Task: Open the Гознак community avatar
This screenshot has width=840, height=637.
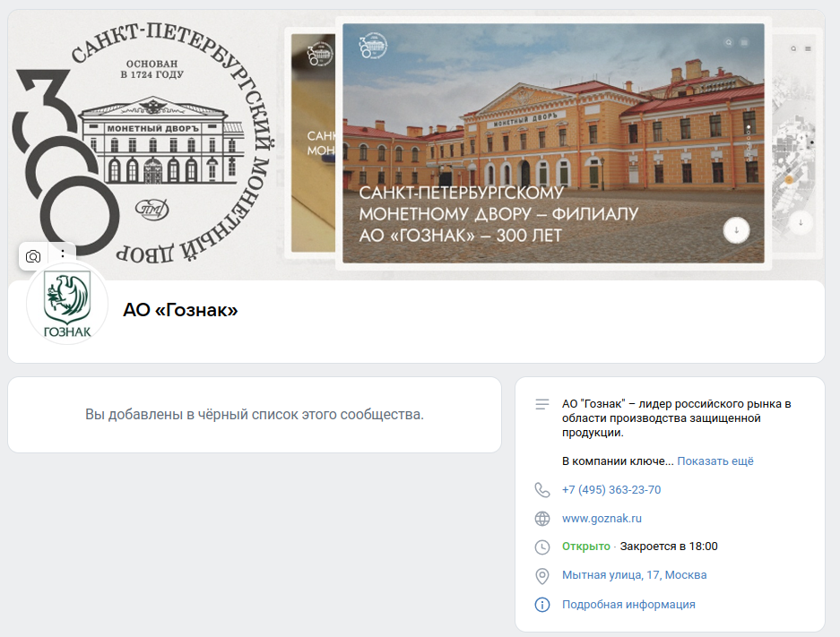Action: point(67,304)
